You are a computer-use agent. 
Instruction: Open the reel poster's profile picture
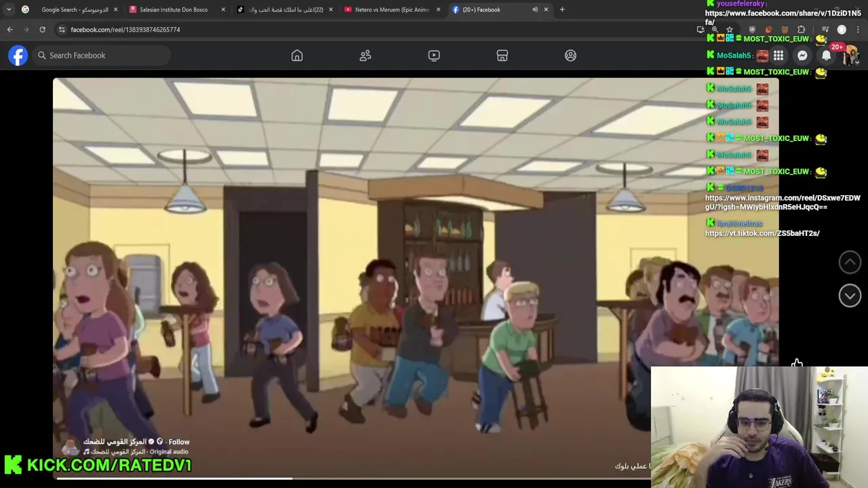(70, 447)
